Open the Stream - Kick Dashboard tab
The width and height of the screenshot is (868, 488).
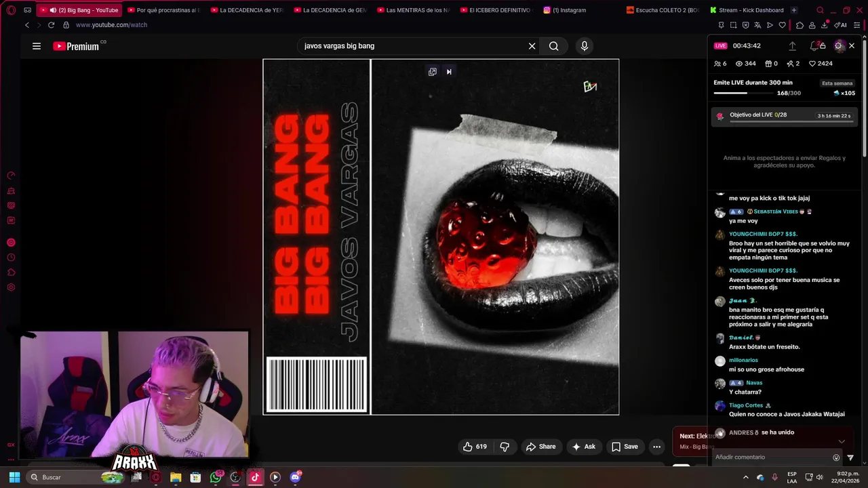coord(747,10)
